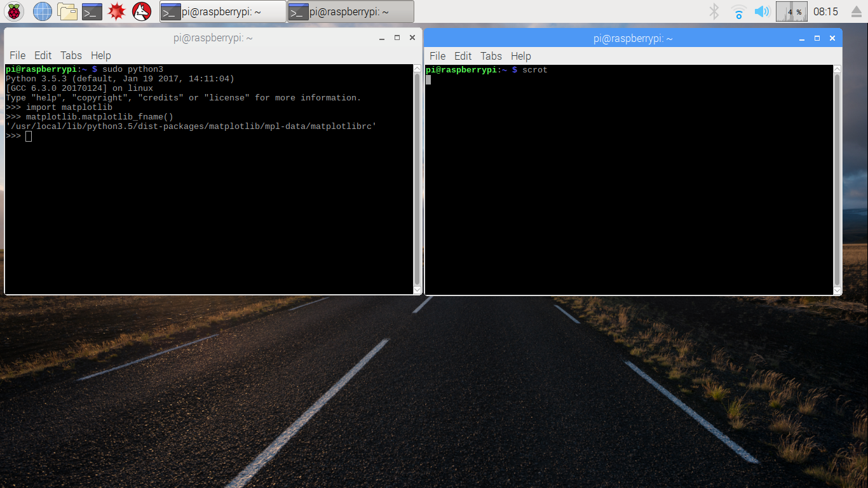Click the "sudo python3" command text
Viewport: 868px width, 488px height.
tap(133, 69)
